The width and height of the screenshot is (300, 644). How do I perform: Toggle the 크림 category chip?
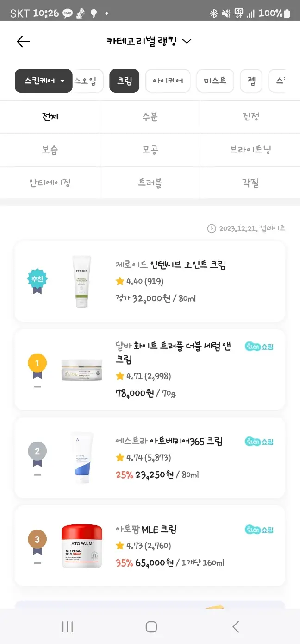124,80
